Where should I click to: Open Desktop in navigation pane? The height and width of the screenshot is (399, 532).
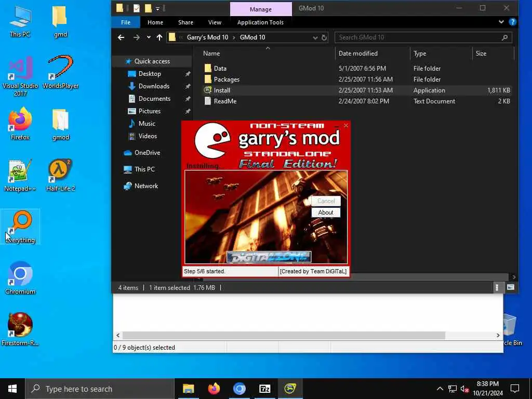149,74
